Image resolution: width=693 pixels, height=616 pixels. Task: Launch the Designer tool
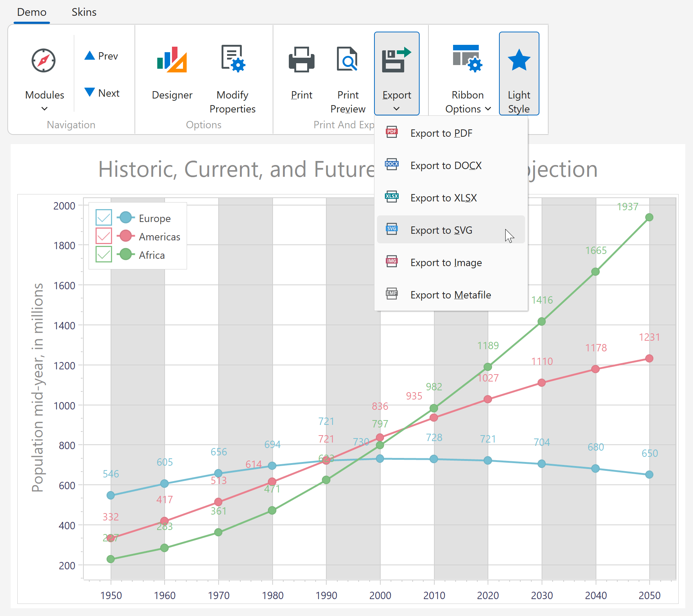(172, 60)
